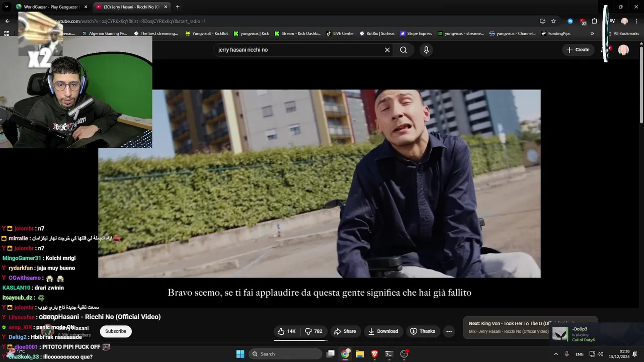
Task: Click the microphone tray icon
Action: (x=567, y=354)
